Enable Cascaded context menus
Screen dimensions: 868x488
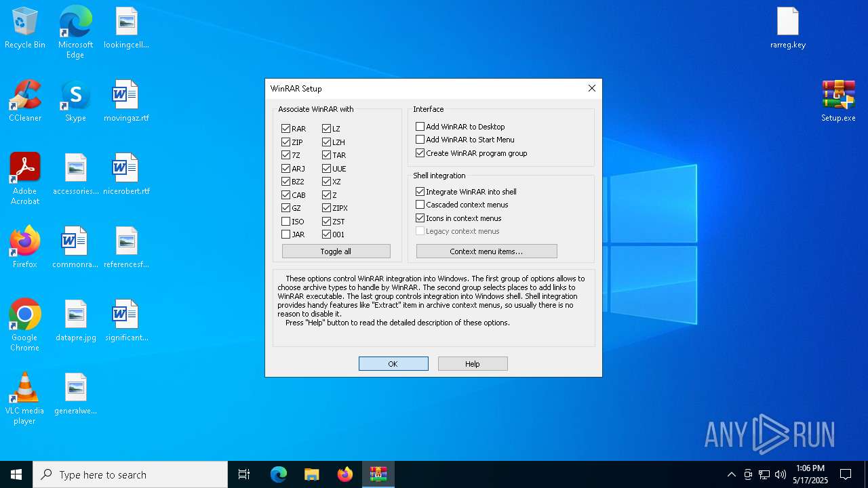(420, 205)
